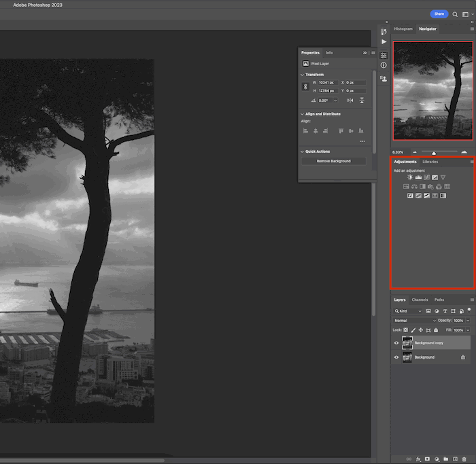Toggle link width and height
Viewport: 476px width, 464px height.
coord(305,86)
